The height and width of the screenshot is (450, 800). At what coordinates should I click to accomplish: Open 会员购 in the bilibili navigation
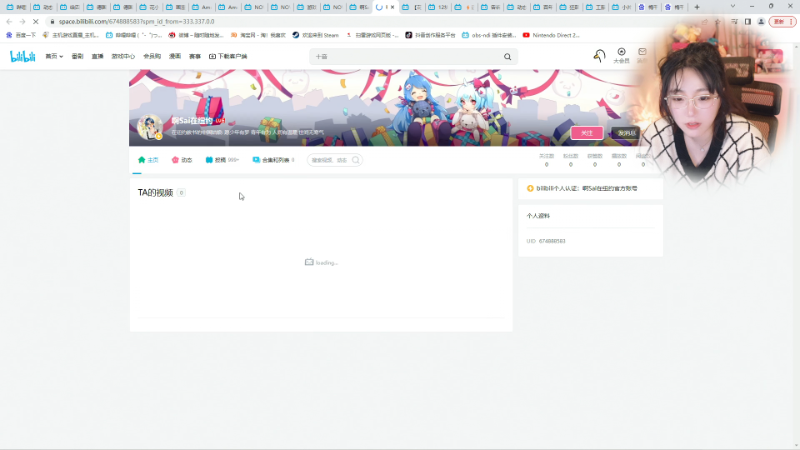point(152,56)
